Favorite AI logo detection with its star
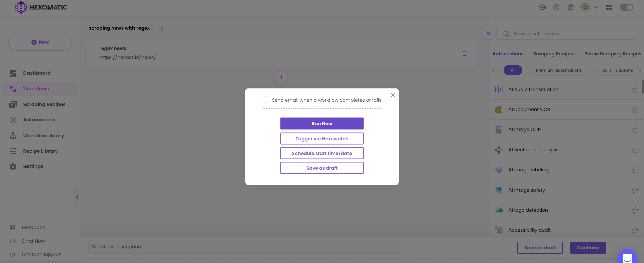Screen dimensions: 644x263 [635, 210]
